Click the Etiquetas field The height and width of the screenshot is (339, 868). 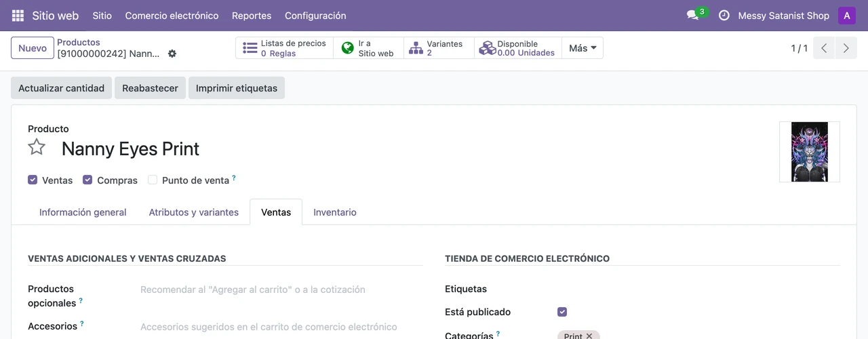(698, 289)
